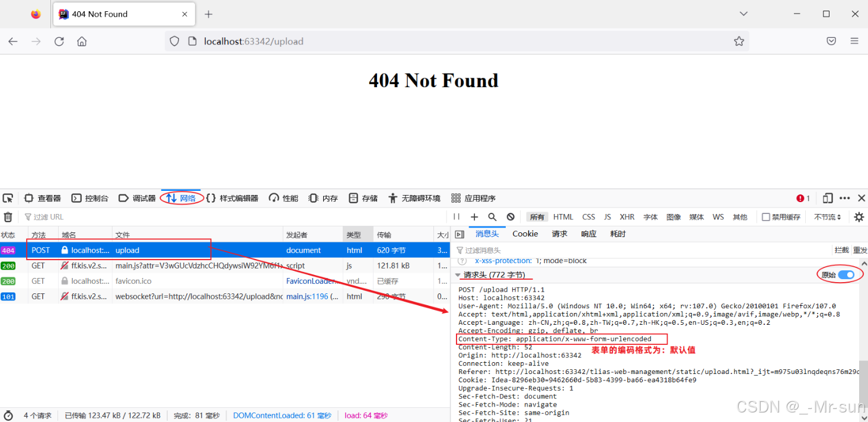Sort by the status column header
Viewport: 868px width, 422px height.
[13, 235]
